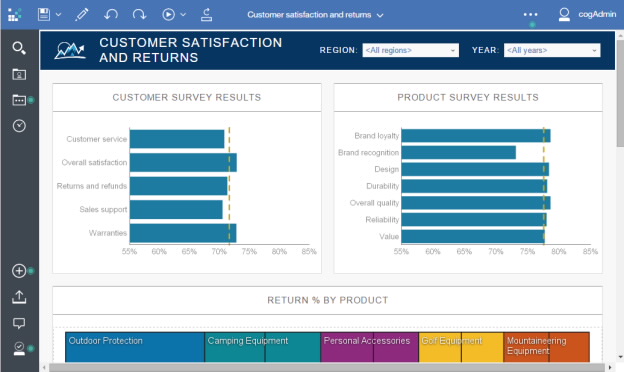Open the cogAdmin user profile icon
Image resolution: width=624 pixels, height=372 pixels.
point(564,15)
